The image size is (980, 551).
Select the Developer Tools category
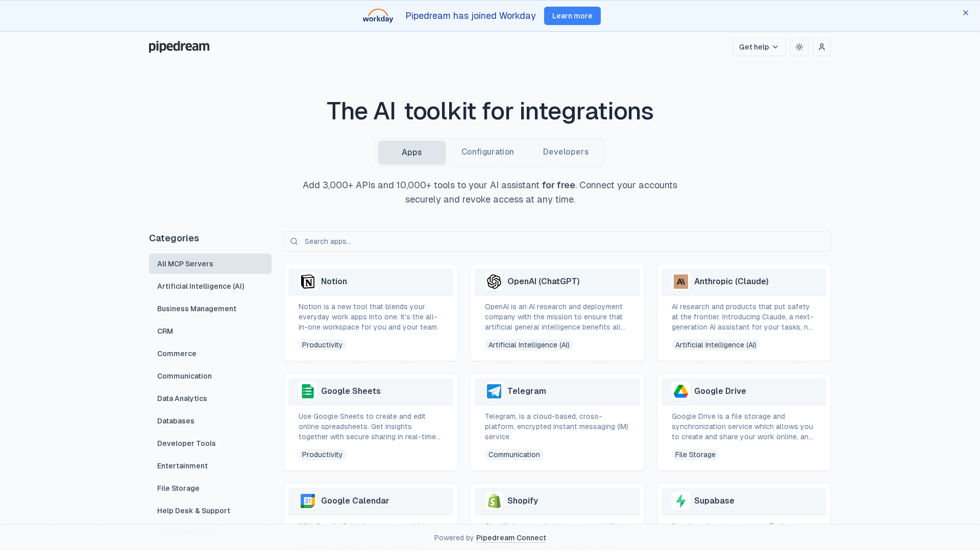186,443
